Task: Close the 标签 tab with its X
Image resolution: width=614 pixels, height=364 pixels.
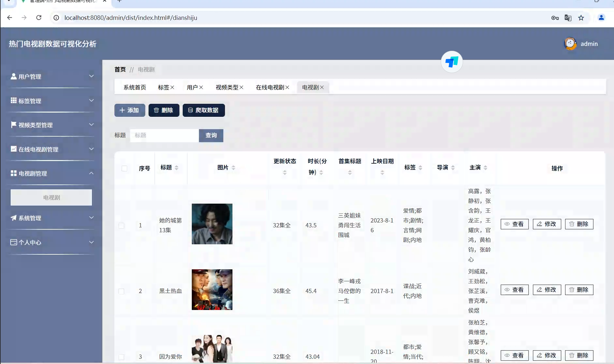Action: tap(172, 87)
